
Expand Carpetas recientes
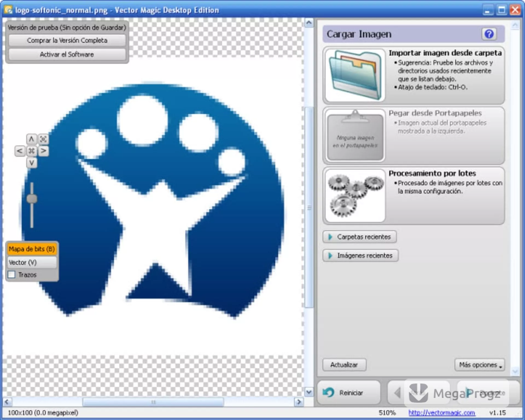click(x=360, y=237)
